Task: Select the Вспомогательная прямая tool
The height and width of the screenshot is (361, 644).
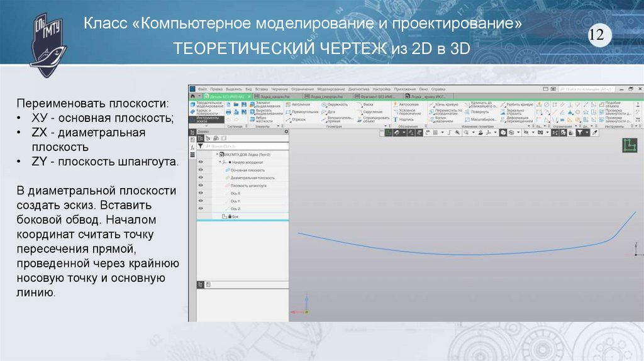Action: coord(337,119)
